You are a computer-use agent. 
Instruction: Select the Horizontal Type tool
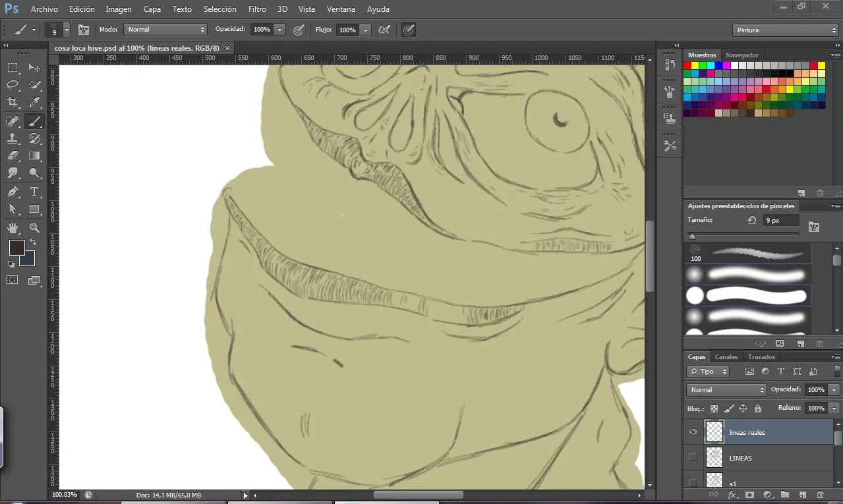[x=34, y=192]
